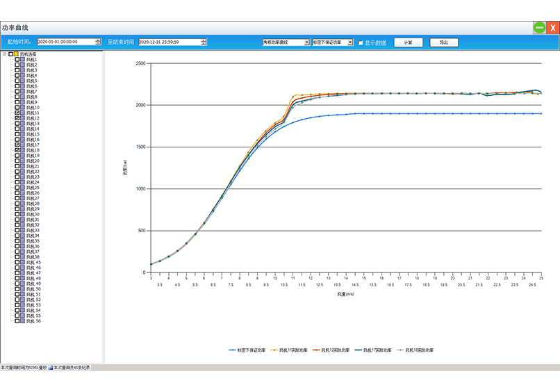Click legend entry 风机12实际功率

click(x=331, y=350)
